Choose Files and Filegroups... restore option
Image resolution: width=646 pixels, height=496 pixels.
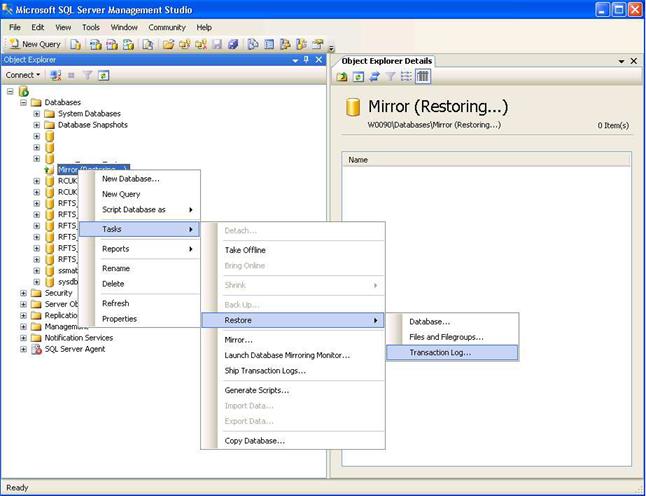tap(452, 337)
